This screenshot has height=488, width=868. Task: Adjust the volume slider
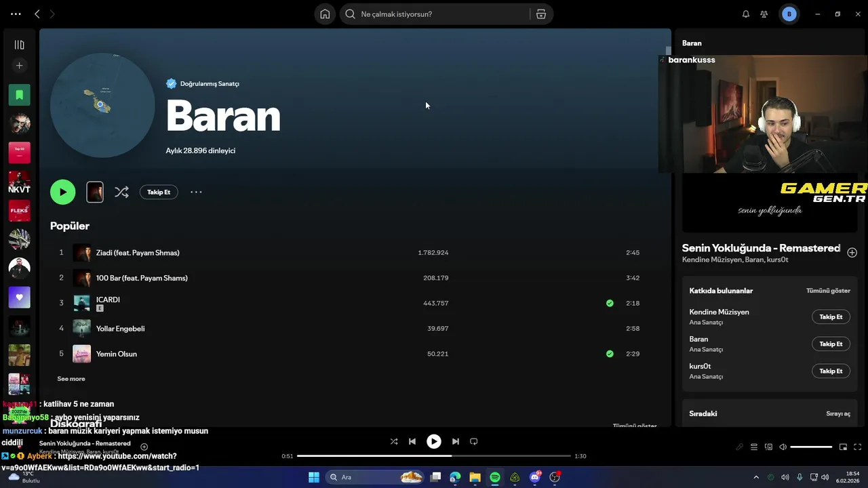[811, 447]
